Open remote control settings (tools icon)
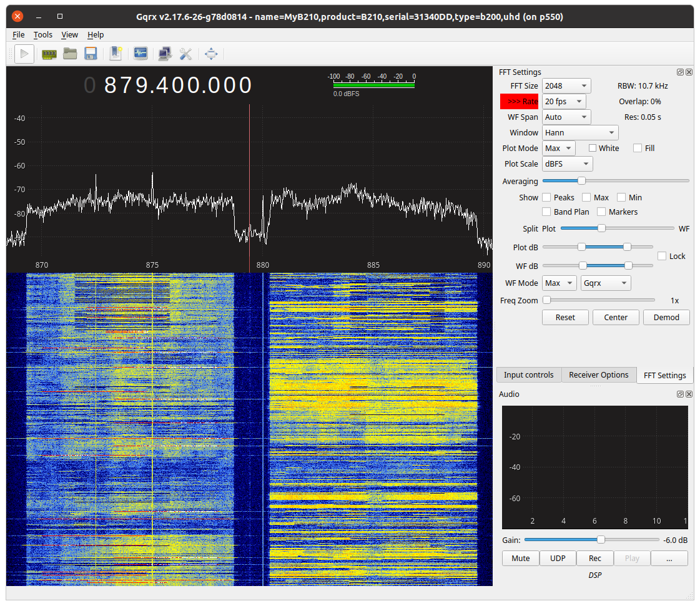 click(x=185, y=54)
